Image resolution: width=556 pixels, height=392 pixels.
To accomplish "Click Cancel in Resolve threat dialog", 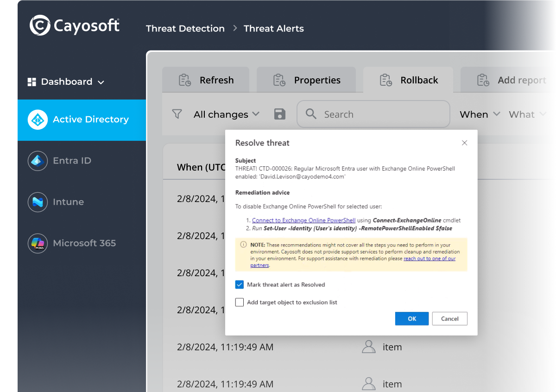I will [x=449, y=318].
